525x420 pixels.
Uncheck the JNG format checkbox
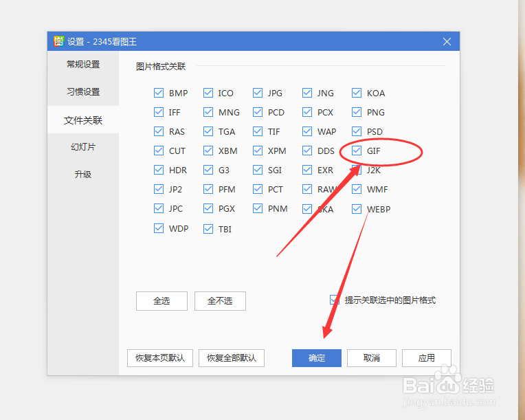click(307, 93)
